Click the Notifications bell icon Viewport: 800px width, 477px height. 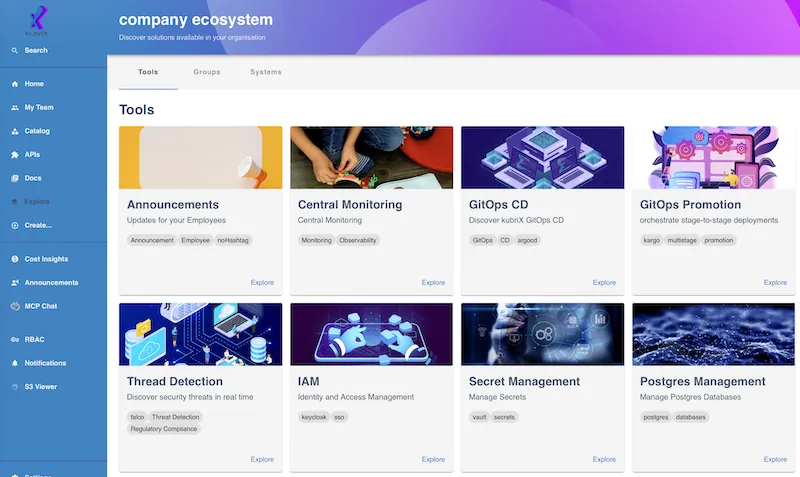pos(14,363)
